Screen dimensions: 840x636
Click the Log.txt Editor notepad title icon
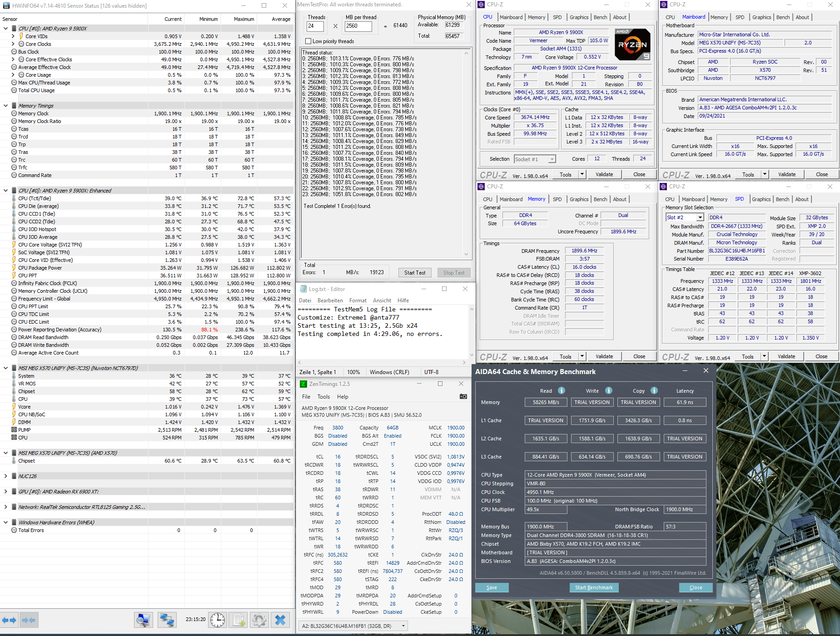click(x=303, y=289)
